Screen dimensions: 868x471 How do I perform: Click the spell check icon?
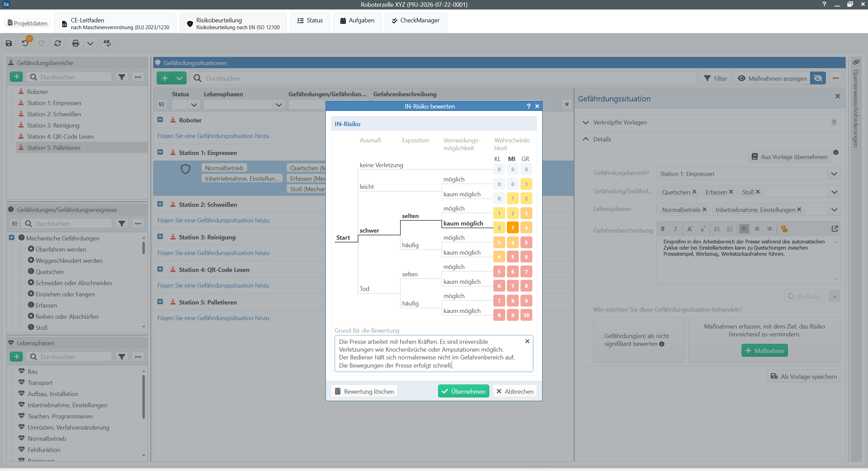107,43
